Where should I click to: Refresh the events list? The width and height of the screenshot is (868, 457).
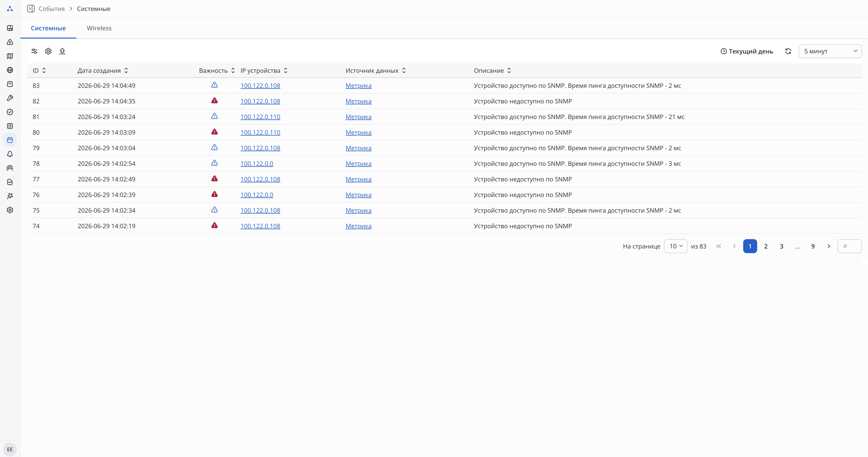click(788, 51)
